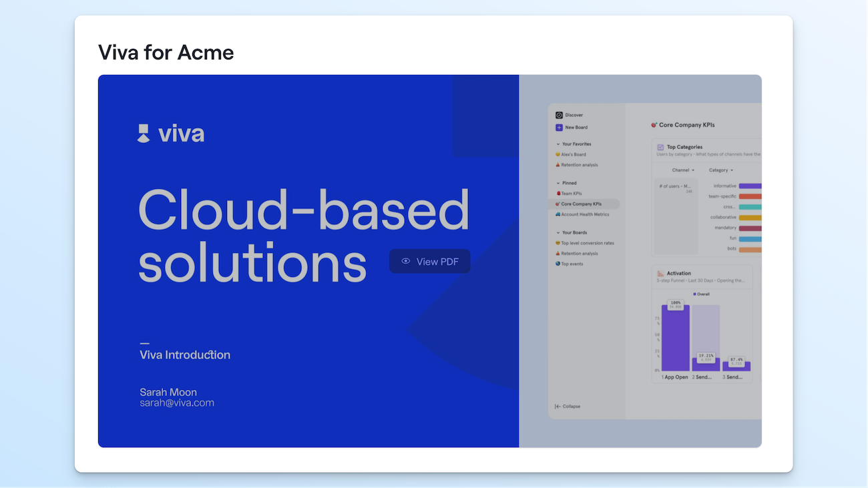Image resolution: width=868 pixels, height=488 pixels.
Task: Click the "1 App Open" funnel bar
Action: coord(676,338)
